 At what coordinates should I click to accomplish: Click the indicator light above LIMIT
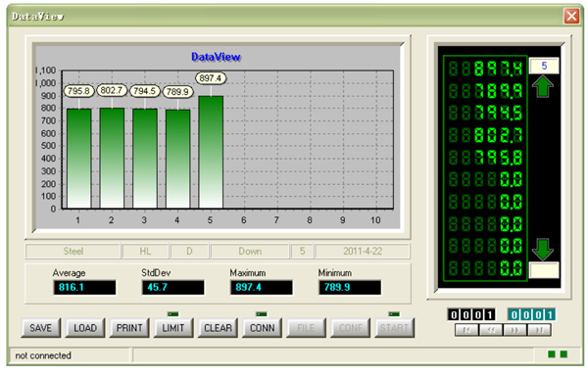click(172, 314)
